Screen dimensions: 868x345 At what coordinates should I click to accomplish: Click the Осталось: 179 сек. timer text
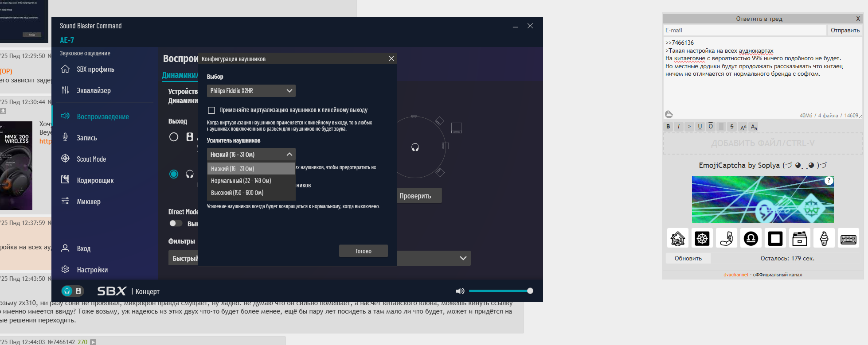click(787, 258)
